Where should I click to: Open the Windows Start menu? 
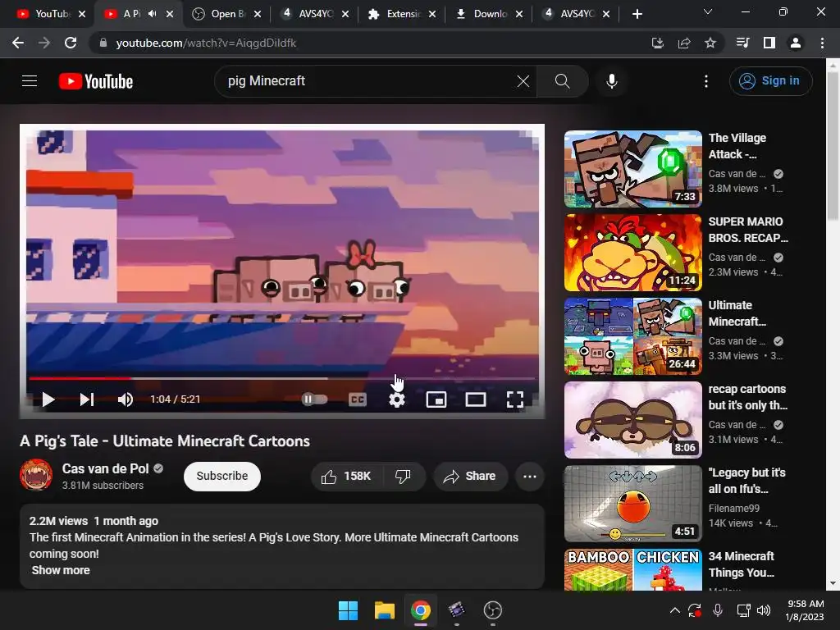[348, 610]
